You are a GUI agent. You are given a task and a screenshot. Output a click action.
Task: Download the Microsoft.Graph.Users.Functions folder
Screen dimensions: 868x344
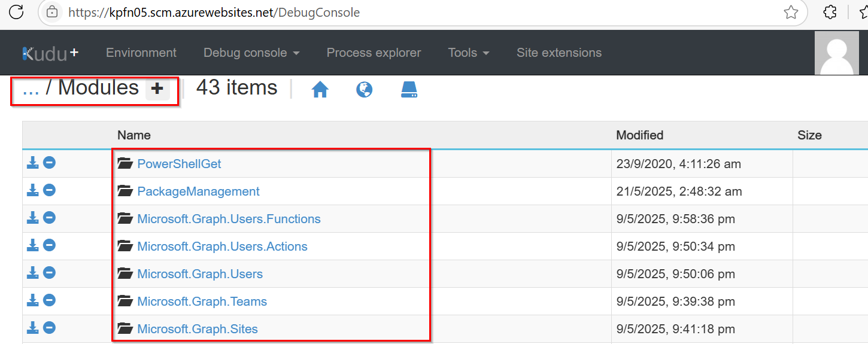point(33,218)
